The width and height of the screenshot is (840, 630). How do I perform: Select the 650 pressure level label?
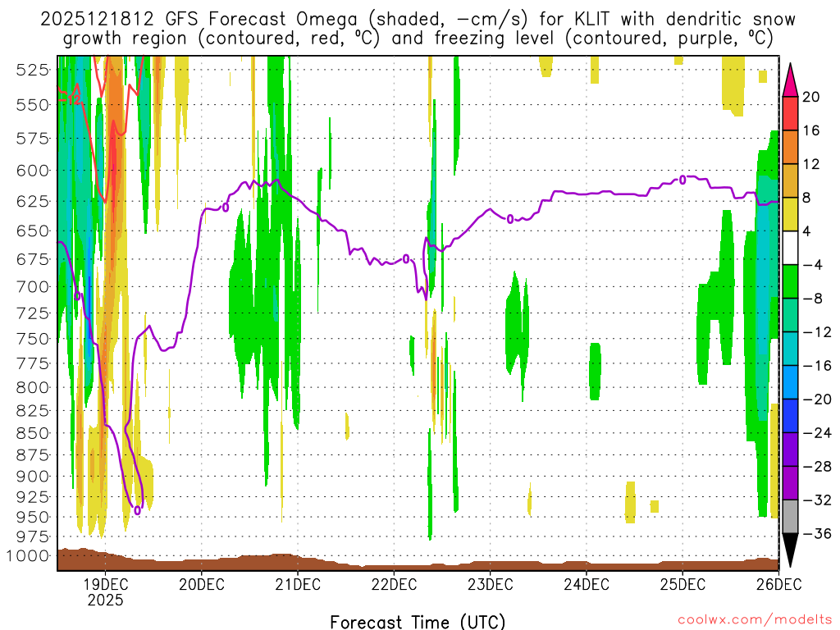coord(33,231)
